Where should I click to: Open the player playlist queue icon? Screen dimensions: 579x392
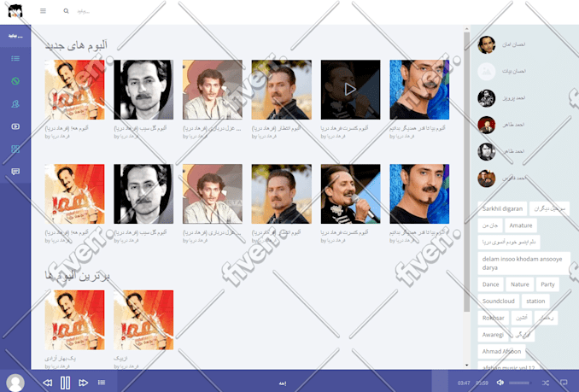[102, 383]
